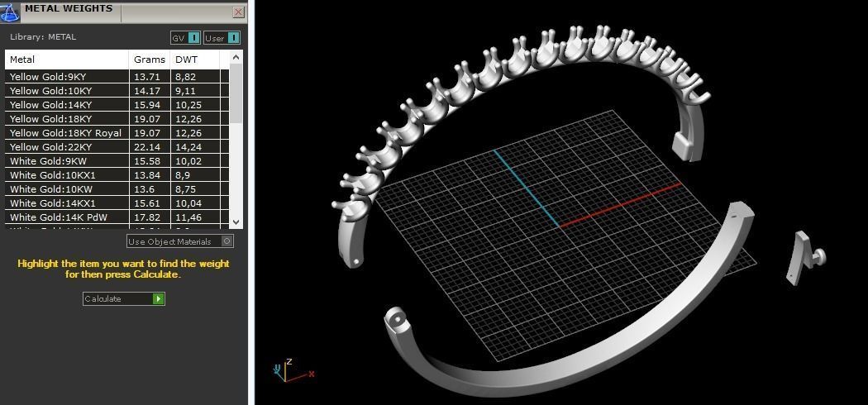Select the White Gold:10KX1 row
This screenshot has width=868, height=405.
tap(117, 175)
